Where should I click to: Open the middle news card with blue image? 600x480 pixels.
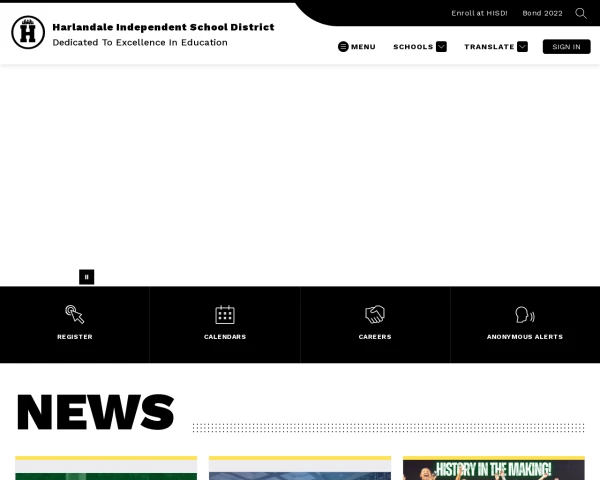click(300, 468)
